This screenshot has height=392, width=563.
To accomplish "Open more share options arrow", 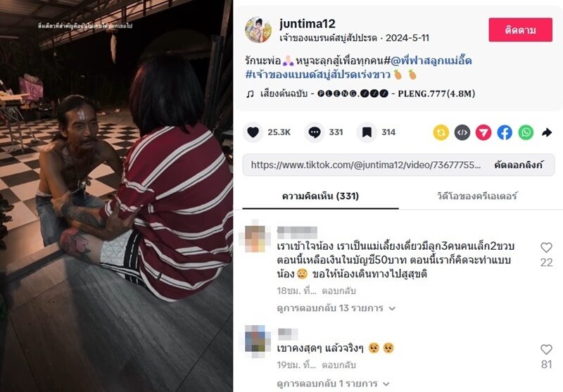I will [x=547, y=133].
